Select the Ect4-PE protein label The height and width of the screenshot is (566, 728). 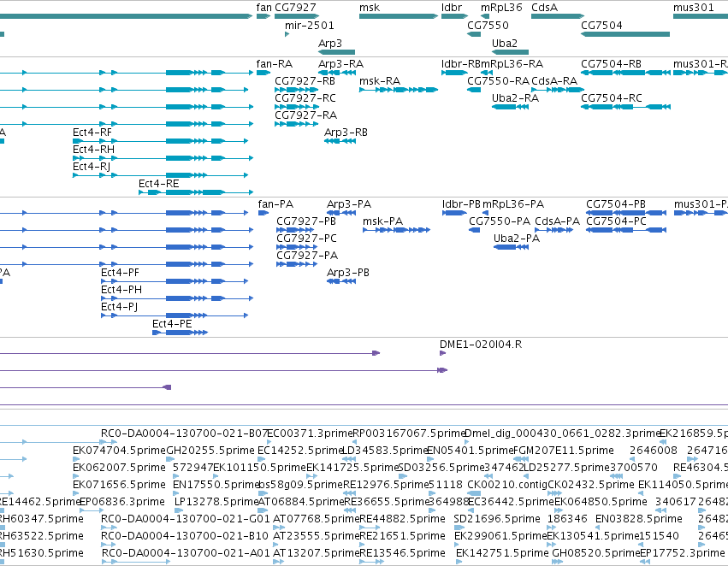click(x=172, y=324)
